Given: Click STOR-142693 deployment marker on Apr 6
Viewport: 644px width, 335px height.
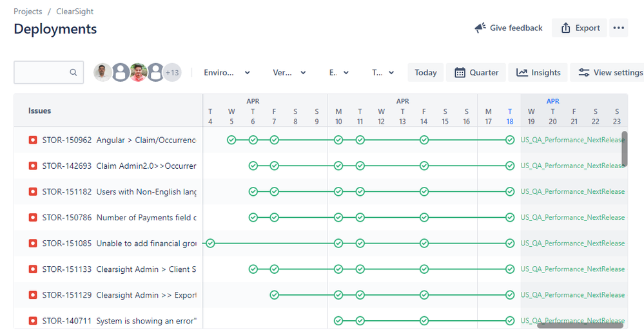Looking at the screenshot, I should tap(253, 166).
